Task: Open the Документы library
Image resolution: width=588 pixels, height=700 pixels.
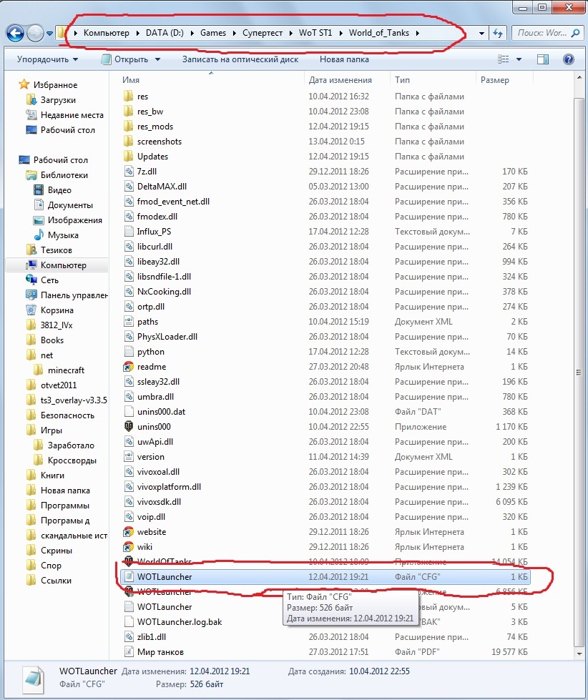Action: click(x=70, y=205)
